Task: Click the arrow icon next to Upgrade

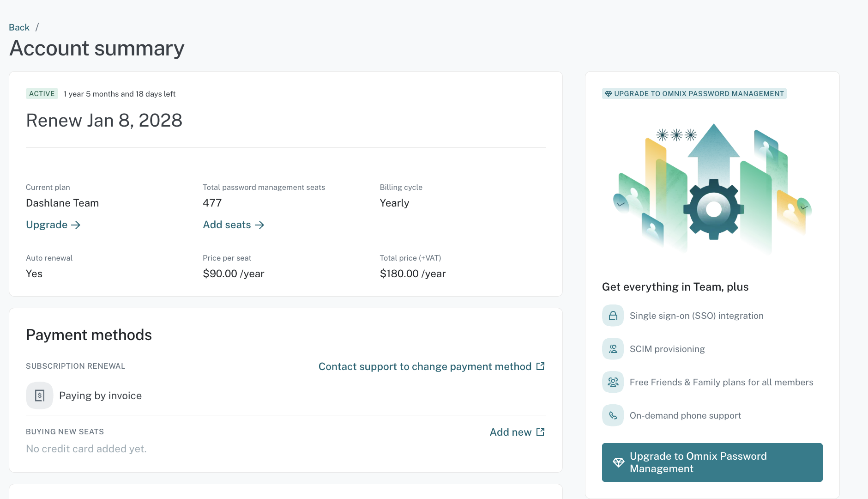Action: [x=76, y=225]
